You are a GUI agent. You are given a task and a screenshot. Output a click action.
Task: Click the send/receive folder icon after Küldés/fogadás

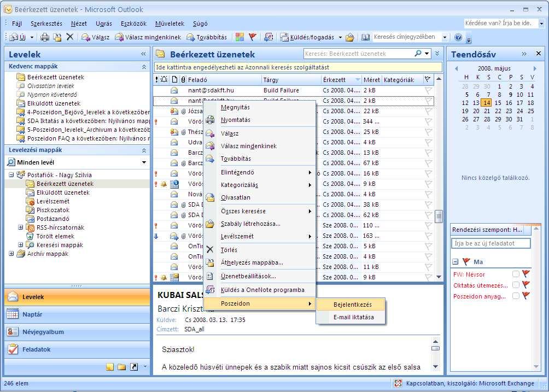(349, 37)
